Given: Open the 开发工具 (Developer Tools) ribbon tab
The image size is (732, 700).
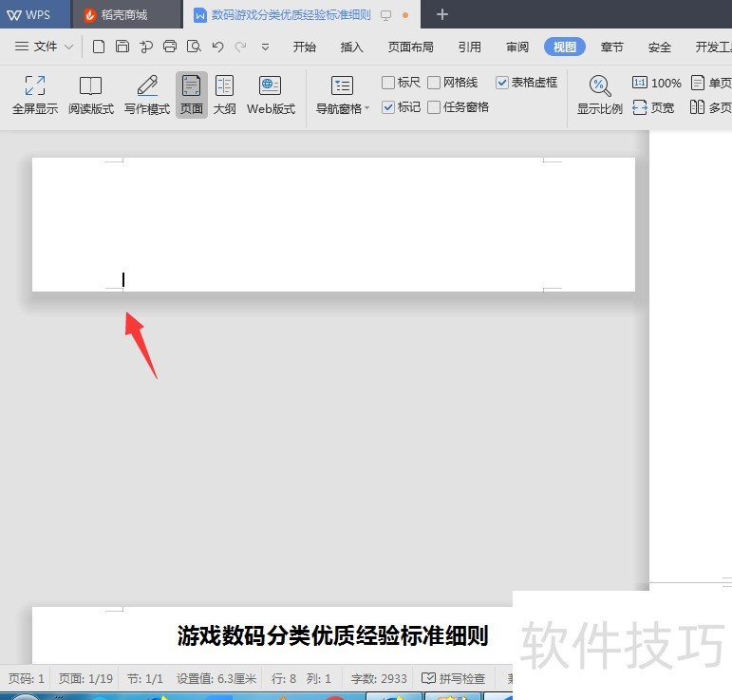Looking at the screenshot, I should pyautogui.click(x=713, y=47).
